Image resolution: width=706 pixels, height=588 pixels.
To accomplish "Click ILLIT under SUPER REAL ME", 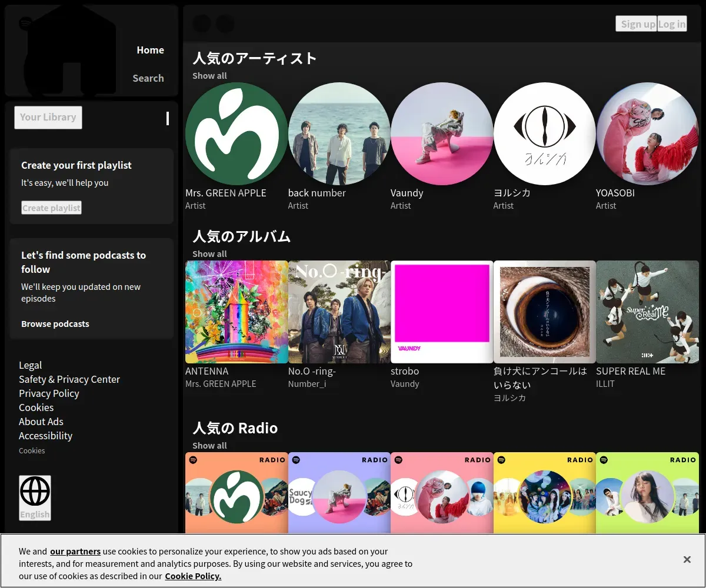I will (605, 384).
